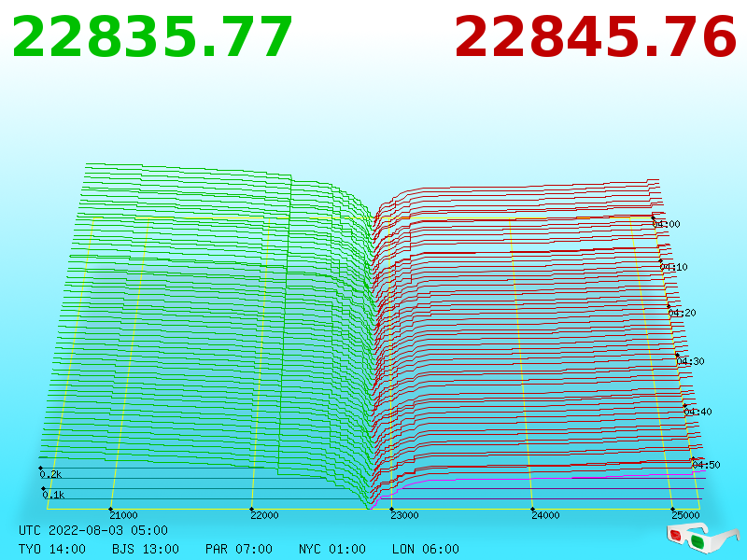
Task: Click the 04:30 time axis marker
Action: [x=690, y=361]
